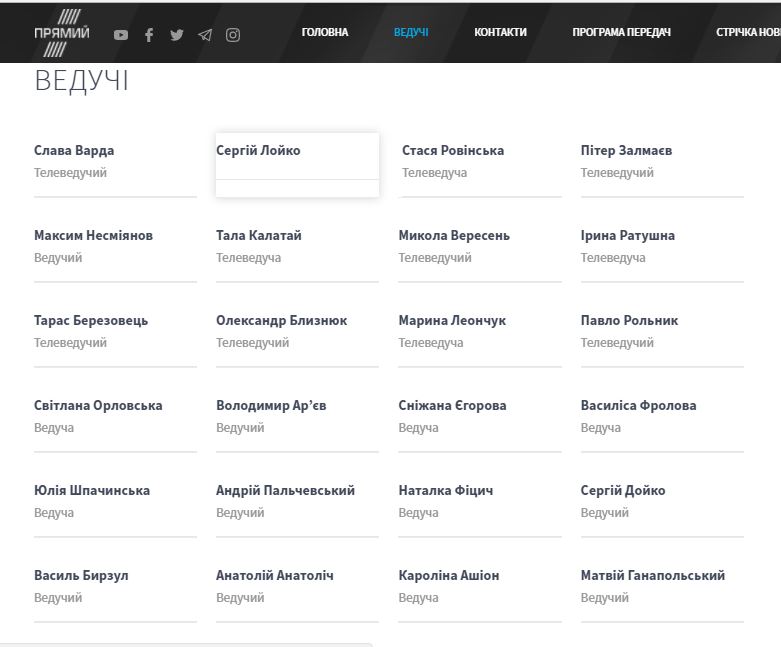Click the Instagram icon in header
Viewport: 781px width, 647px height.
[x=233, y=35]
